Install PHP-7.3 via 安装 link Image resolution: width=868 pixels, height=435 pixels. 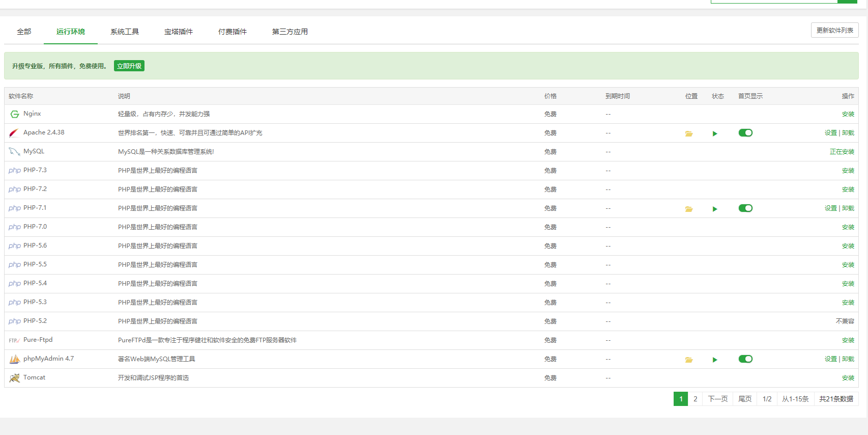coord(848,171)
